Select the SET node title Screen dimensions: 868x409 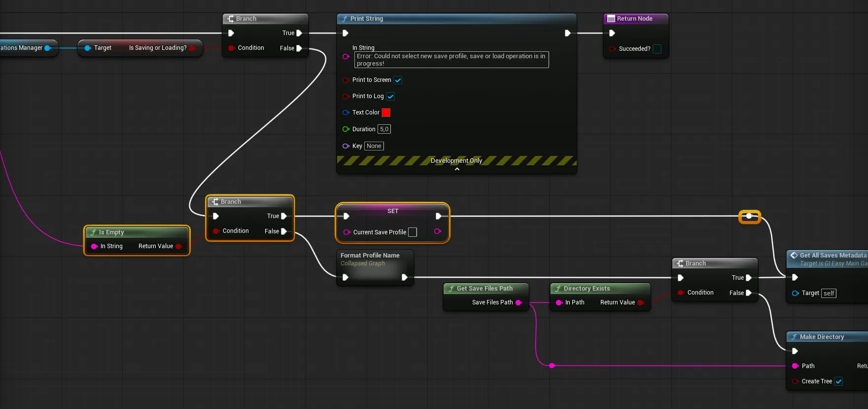393,211
